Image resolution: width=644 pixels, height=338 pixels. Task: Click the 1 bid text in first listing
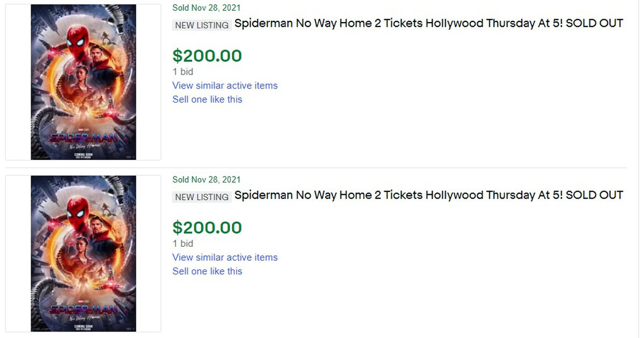[183, 72]
